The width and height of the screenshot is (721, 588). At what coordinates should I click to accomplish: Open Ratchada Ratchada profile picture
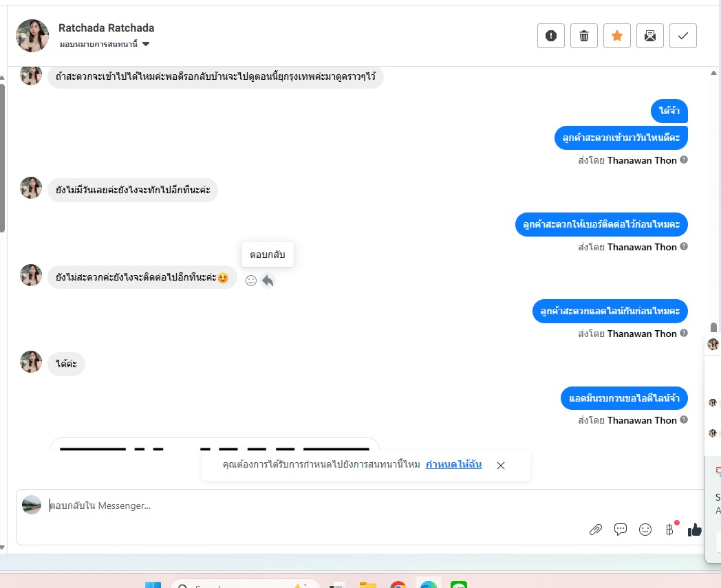click(x=32, y=35)
